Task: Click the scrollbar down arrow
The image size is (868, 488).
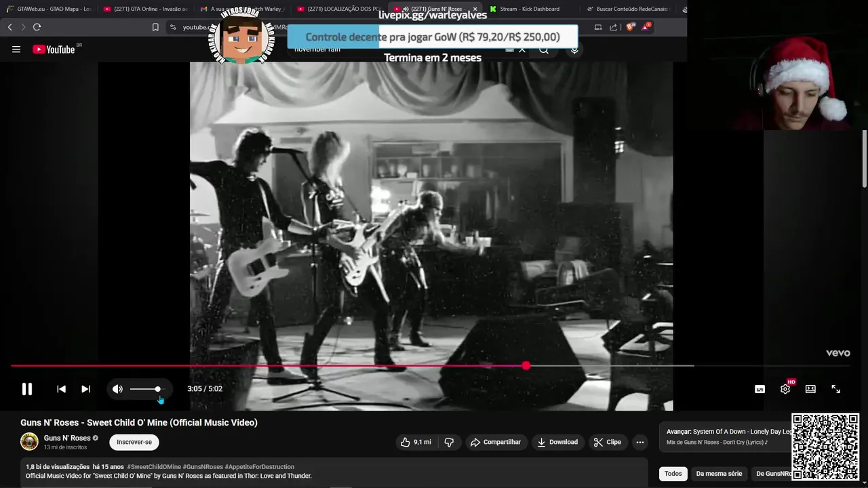Action: click(865, 484)
